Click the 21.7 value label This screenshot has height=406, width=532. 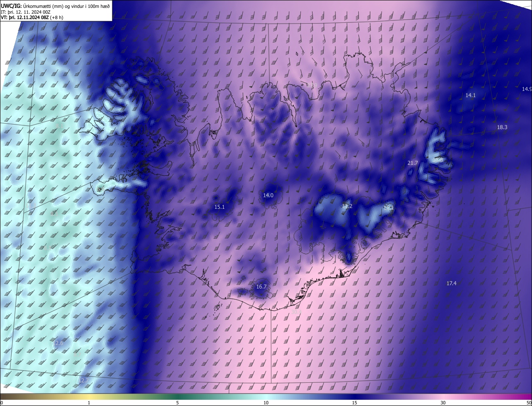(412, 163)
